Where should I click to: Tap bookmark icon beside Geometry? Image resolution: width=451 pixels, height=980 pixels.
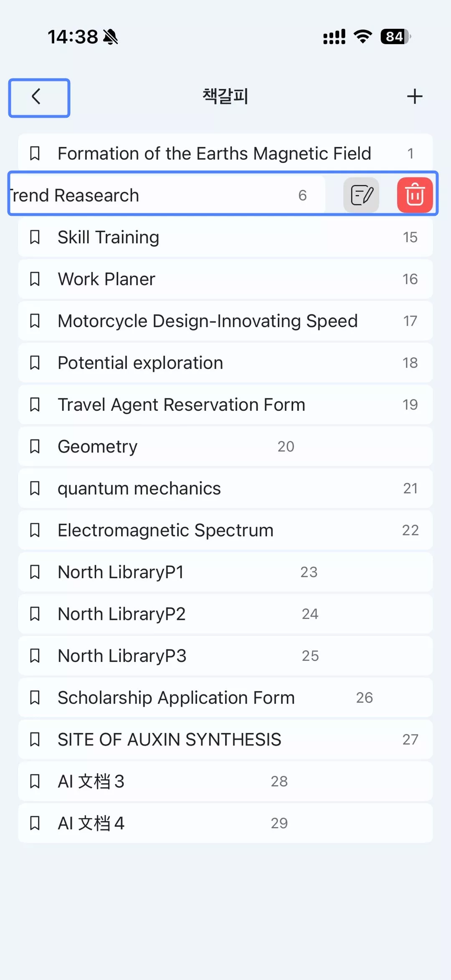(35, 447)
